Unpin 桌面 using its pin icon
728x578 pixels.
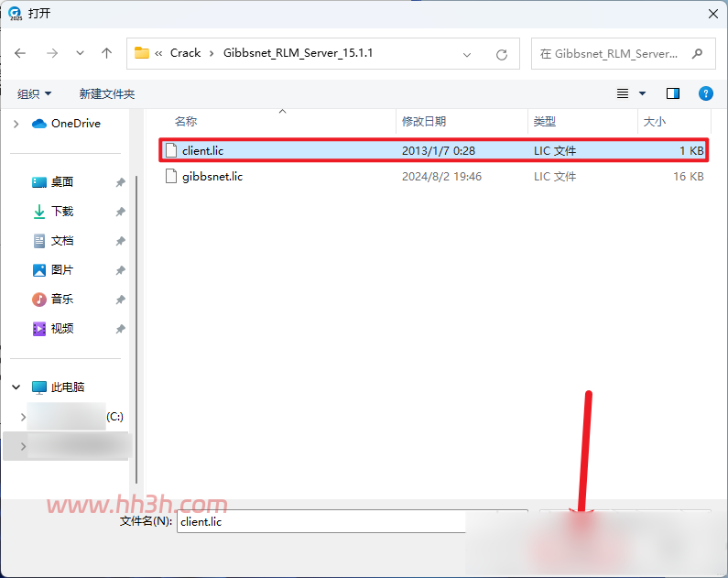click(120, 182)
